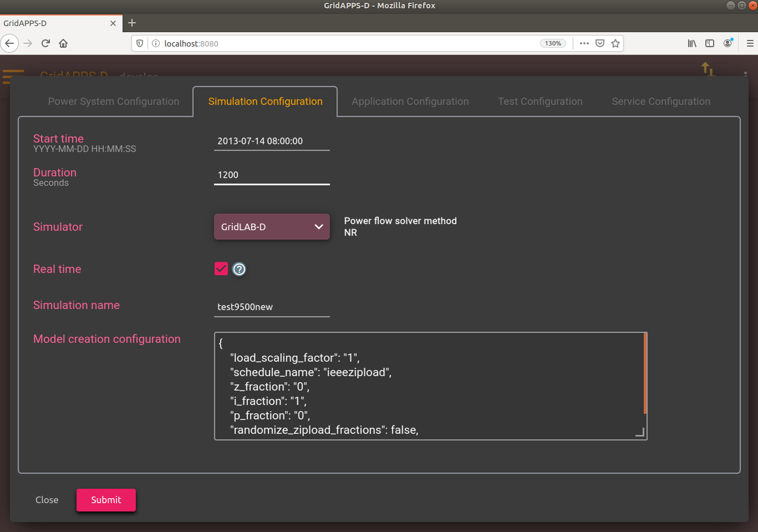Click the NR solver method value
Image resolution: width=758 pixels, height=532 pixels.
[351, 232]
